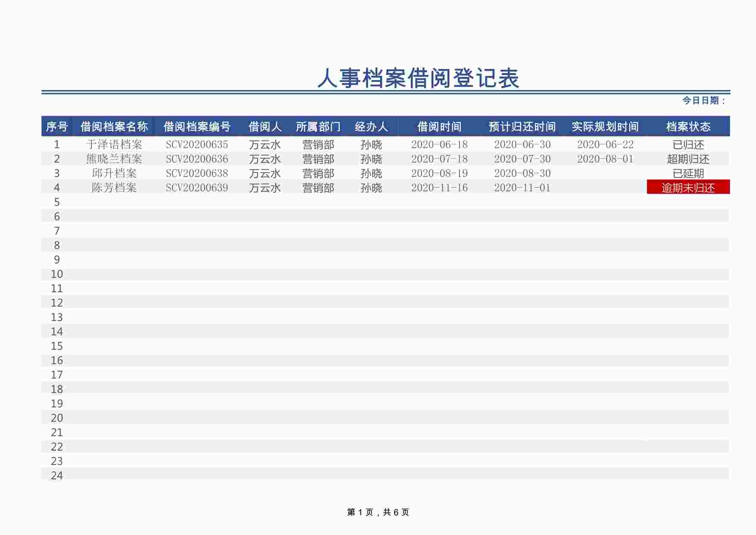The image size is (756, 535).
Task: Click row number 1
Action: click(57, 145)
